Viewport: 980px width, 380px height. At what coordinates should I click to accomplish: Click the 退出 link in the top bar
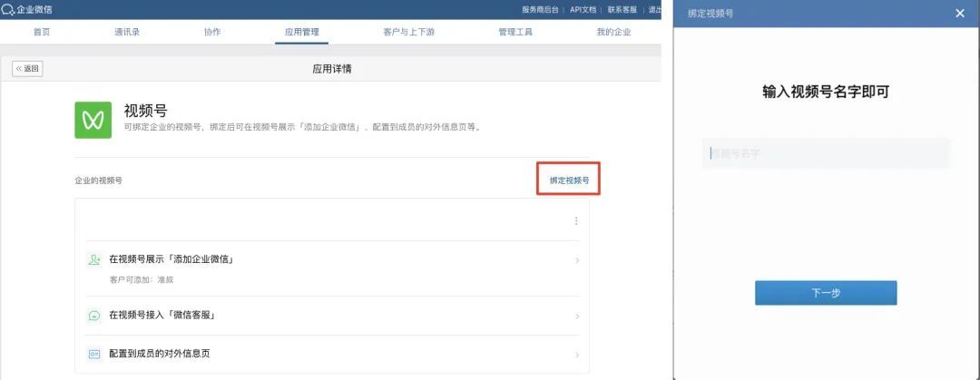coord(654,9)
